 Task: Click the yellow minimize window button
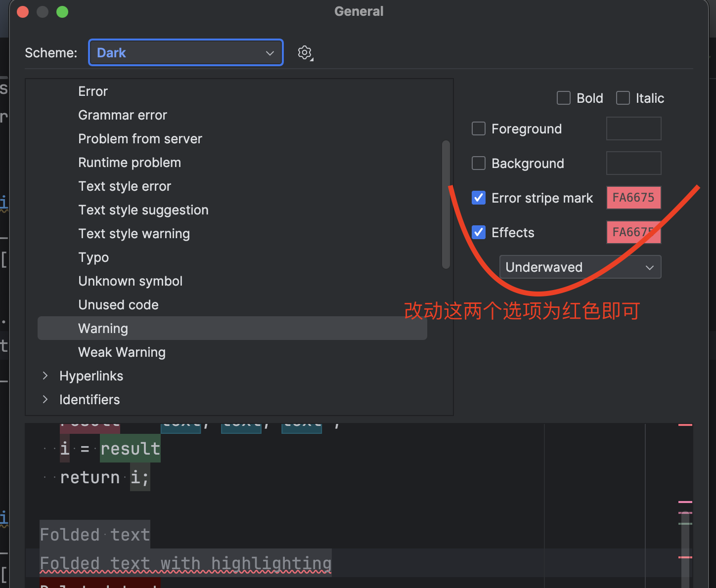(x=43, y=11)
